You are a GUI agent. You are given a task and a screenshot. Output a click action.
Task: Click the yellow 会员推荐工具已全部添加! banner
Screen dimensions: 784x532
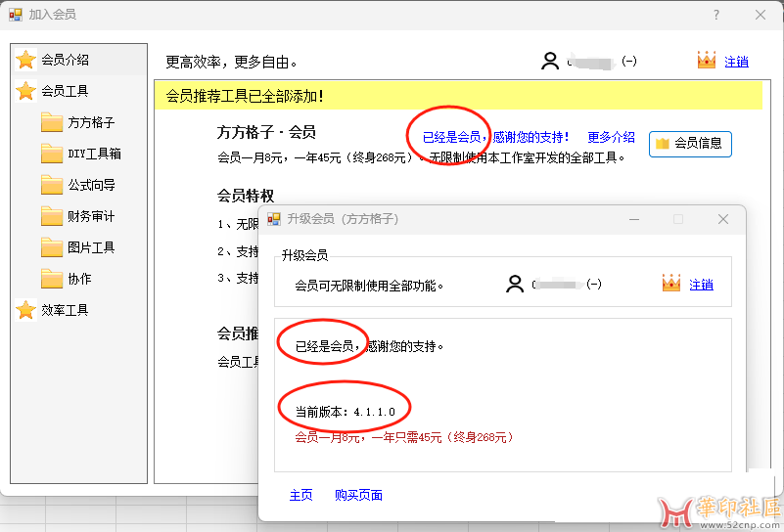(458, 96)
